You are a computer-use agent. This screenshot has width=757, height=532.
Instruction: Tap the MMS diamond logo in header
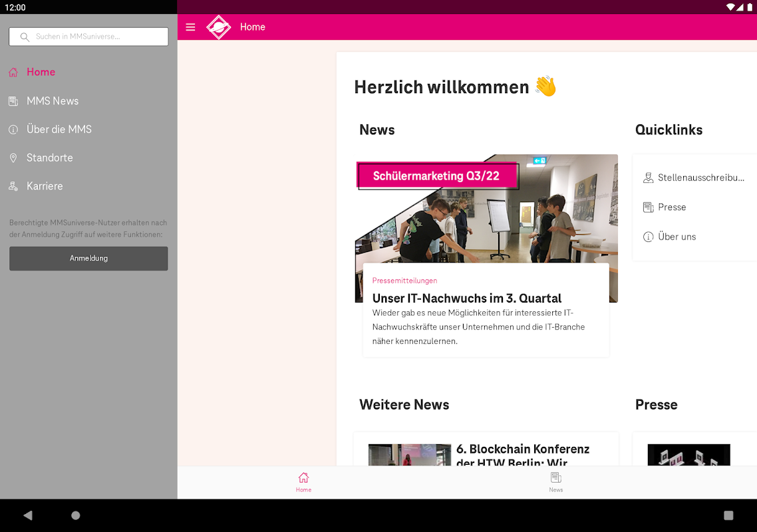point(218,27)
